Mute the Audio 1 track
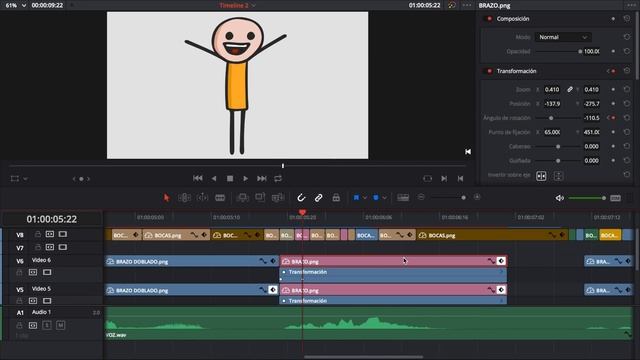 [x=60, y=325]
